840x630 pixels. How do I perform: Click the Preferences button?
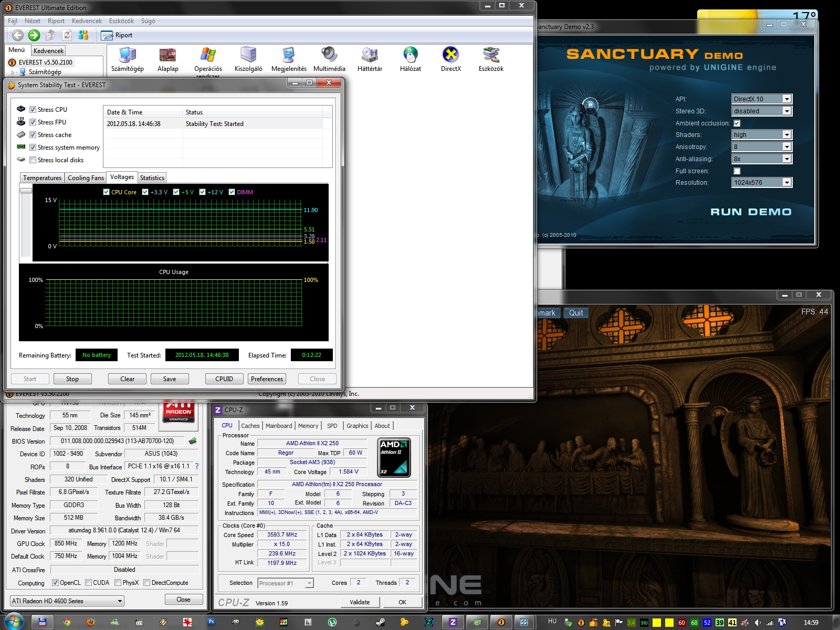[267, 379]
